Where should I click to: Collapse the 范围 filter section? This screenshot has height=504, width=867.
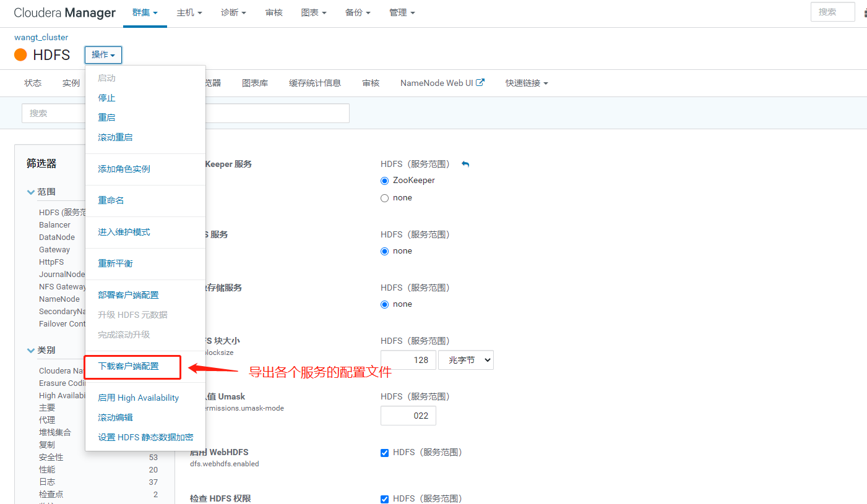41,192
